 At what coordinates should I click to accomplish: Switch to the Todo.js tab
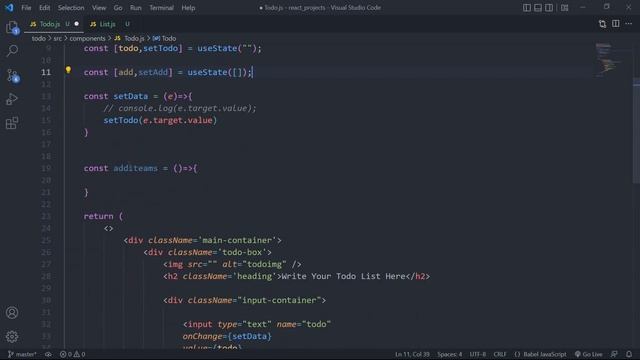click(x=49, y=24)
